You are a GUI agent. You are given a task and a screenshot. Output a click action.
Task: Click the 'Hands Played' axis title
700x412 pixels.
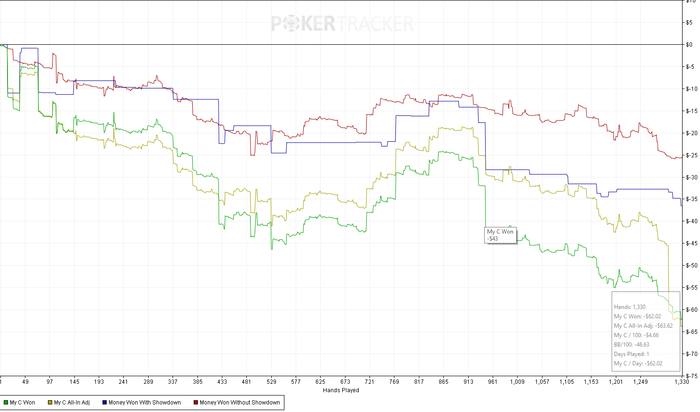pyautogui.click(x=341, y=390)
